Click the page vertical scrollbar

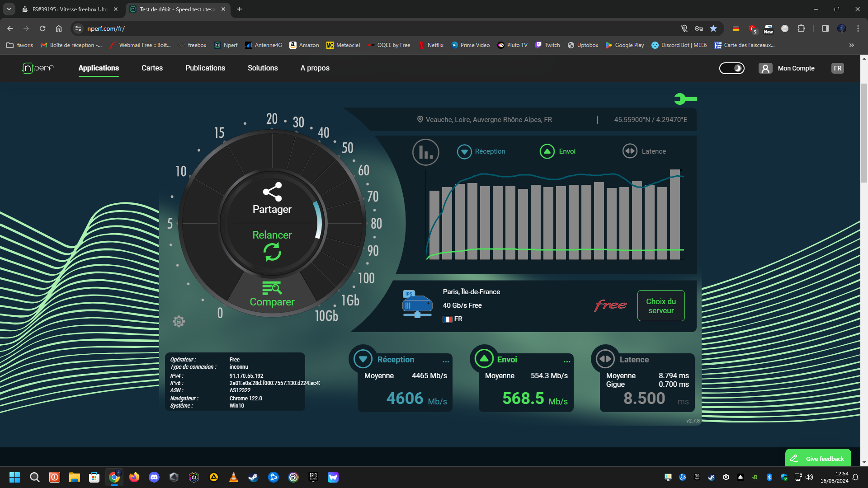(x=864, y=133)
